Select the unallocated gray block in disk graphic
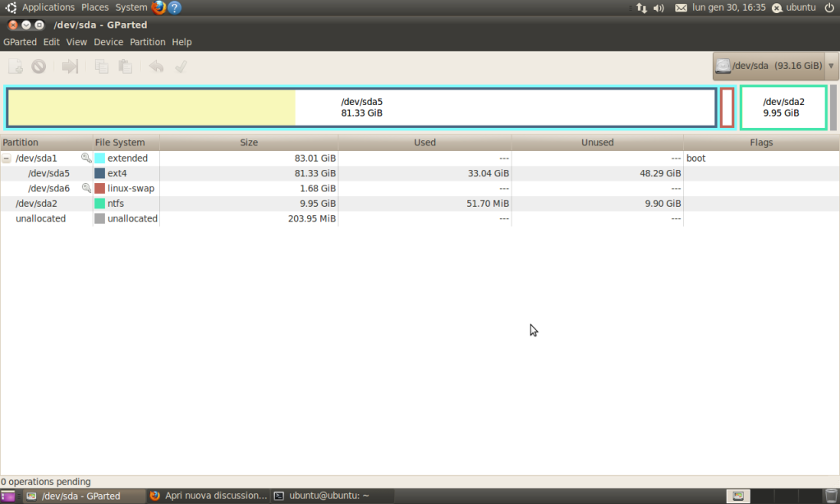The height and width of the screenshot is (504, 840). pos(833,108)
